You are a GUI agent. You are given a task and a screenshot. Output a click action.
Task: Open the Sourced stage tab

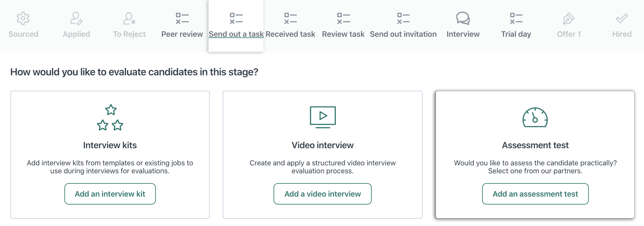click(23, 34)
